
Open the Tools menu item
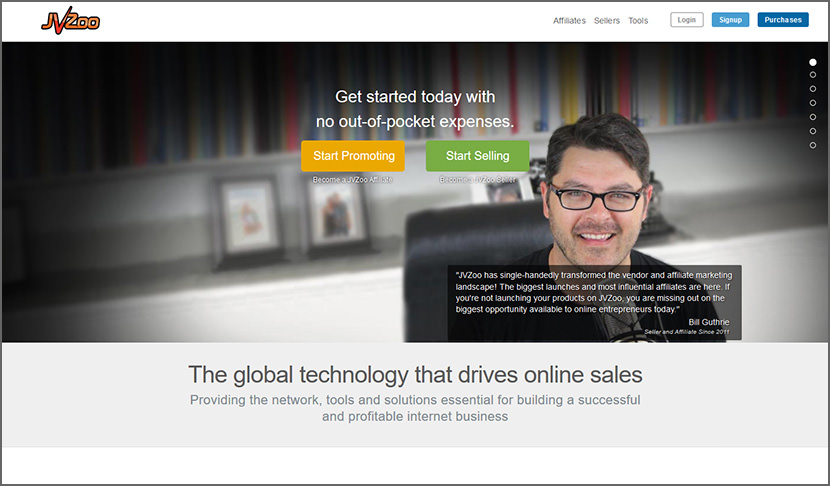pyautogui.click(x=638, y=20)
